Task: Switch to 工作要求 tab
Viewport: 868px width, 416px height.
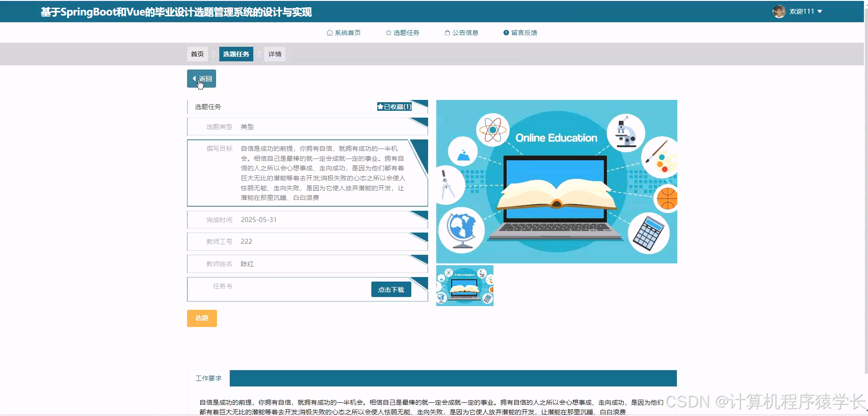Action: (x=208, y=378)
